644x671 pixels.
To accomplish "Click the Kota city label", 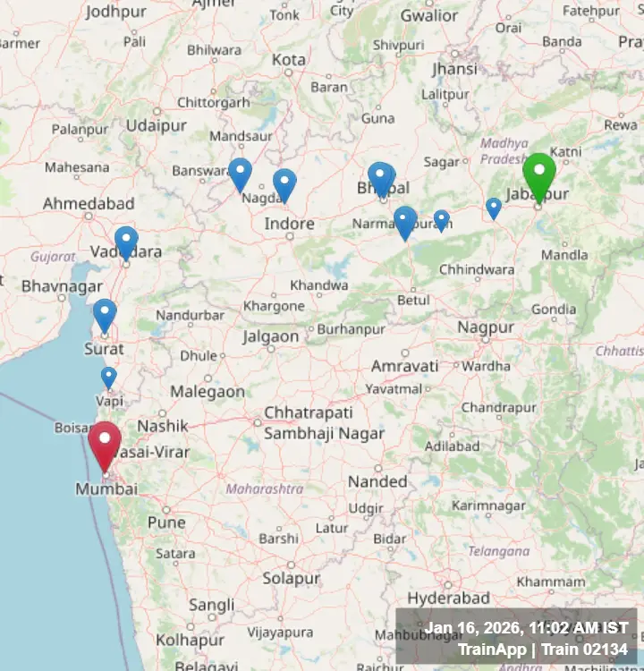I will (x=289, y=60).
